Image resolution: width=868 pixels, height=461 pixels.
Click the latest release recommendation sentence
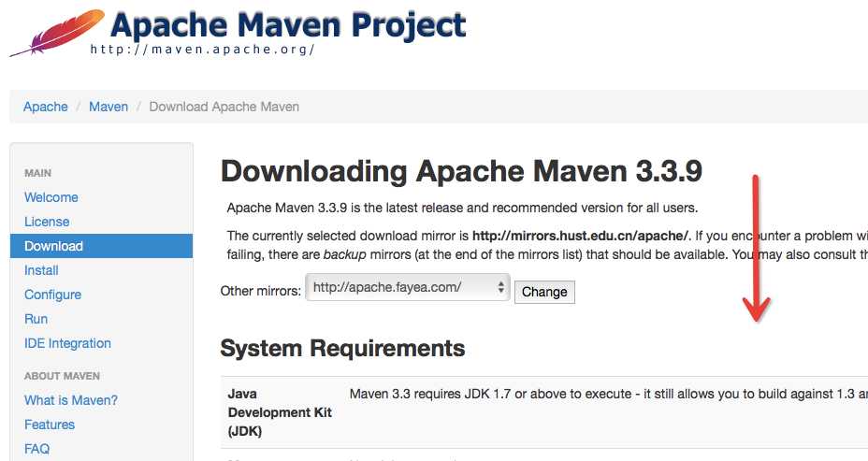pos(462,209)
